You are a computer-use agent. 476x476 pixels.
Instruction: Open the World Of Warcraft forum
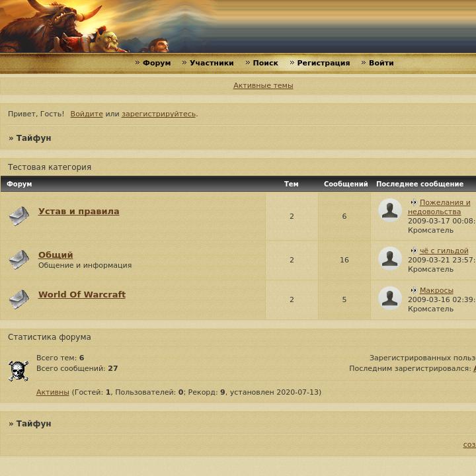click(x=82, y=294)
